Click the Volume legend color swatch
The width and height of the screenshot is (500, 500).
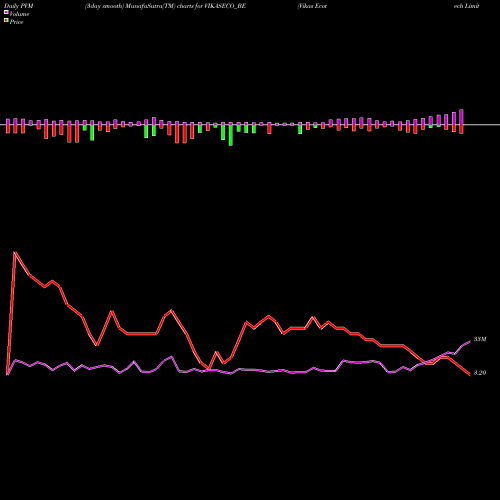click(6, 13)
